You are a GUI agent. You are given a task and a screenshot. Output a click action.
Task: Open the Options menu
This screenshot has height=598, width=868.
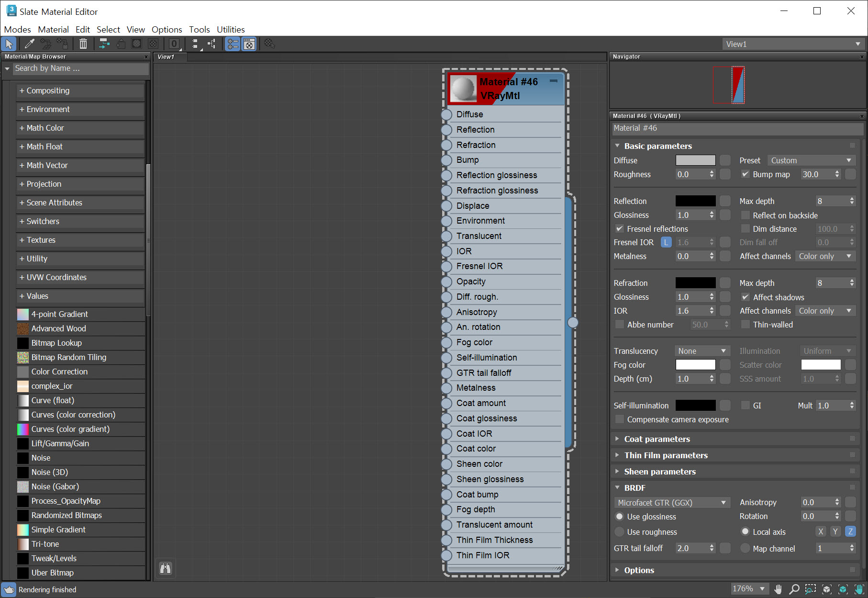pos(167,30)
